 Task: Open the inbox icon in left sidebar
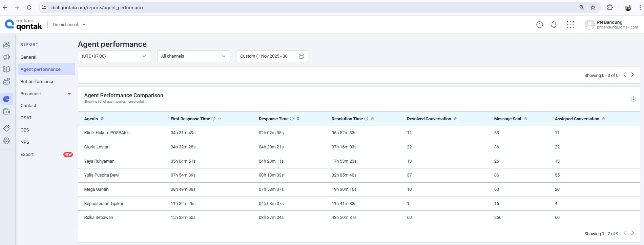point(6,45)
